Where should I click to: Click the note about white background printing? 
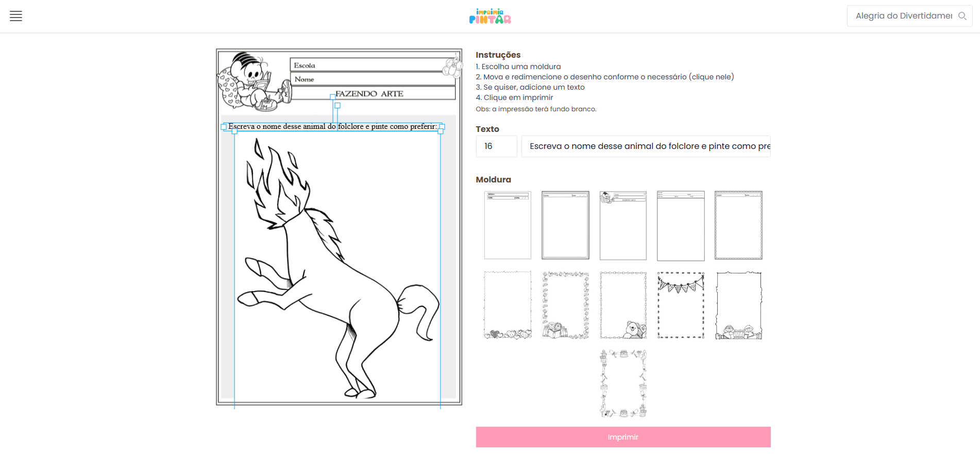click(536, 109)
